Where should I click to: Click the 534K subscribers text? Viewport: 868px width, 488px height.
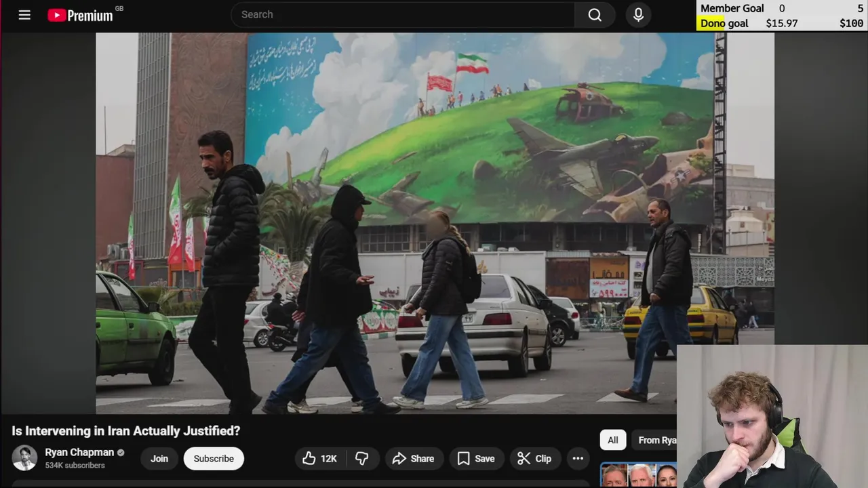pos(75,466)
